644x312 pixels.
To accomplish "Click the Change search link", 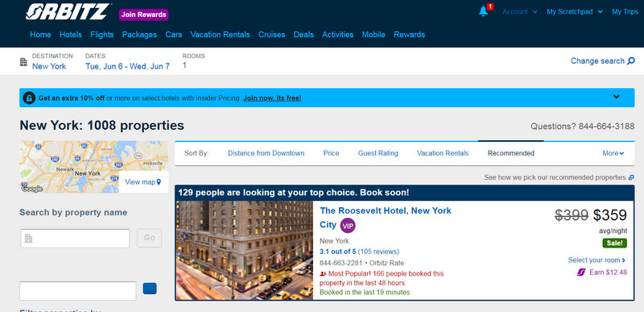I will 597,60.
